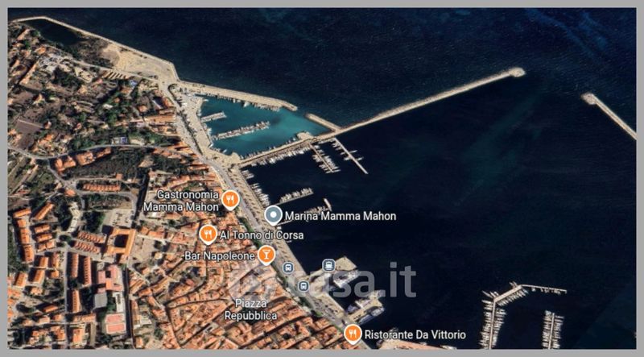Click the Bar Napoleone cocktail glass marker
This screenshot has height=357, width=644.
click(x=266, y=255)
